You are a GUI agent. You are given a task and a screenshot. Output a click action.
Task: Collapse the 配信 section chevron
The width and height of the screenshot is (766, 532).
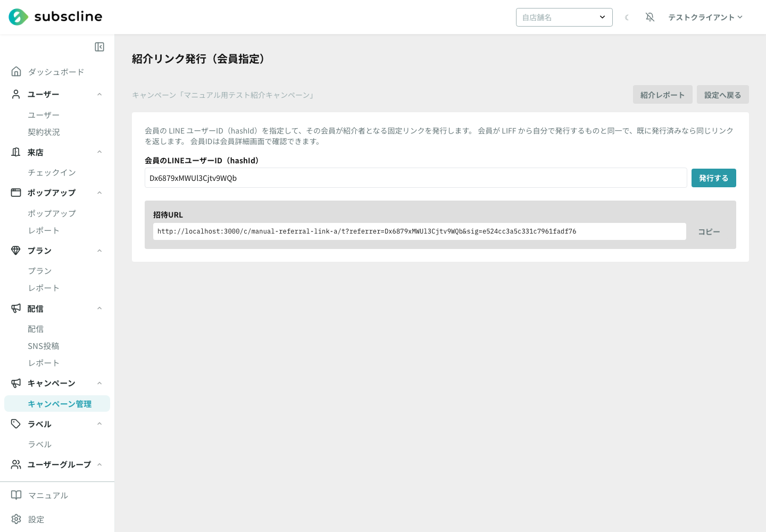[99, 308]
